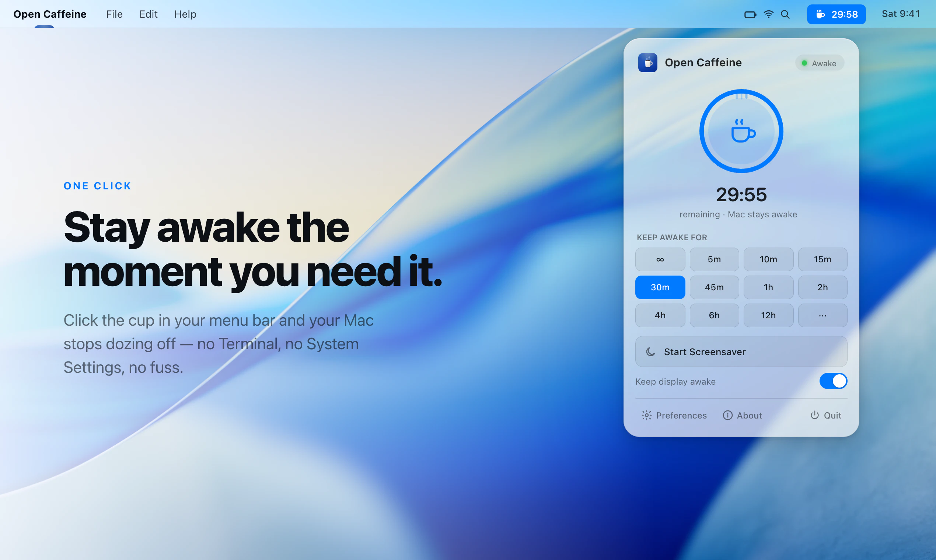Open the Help menu
936x560 pixels.
[185, 14]
